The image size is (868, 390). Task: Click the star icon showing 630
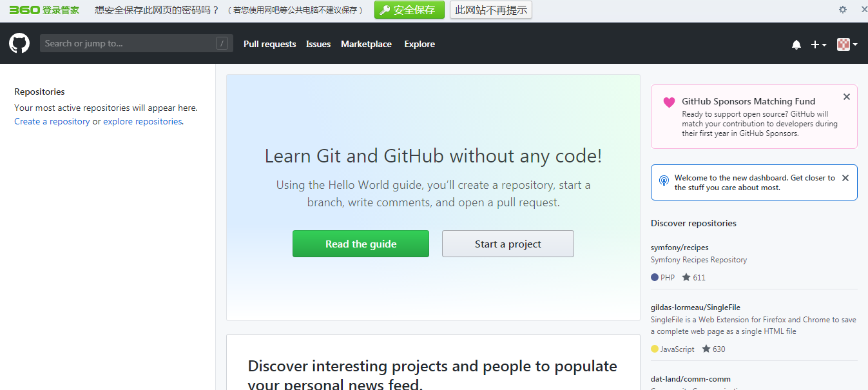(706, 349)
